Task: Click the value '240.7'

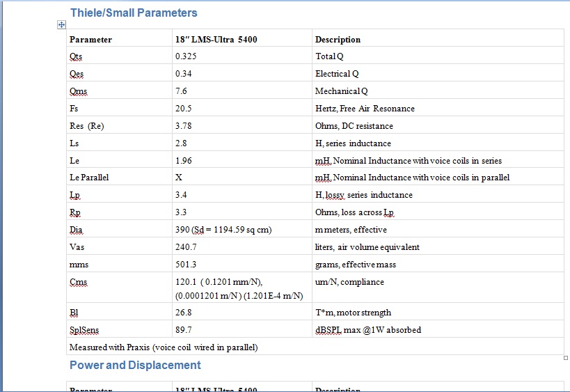Action: (186, 247)
